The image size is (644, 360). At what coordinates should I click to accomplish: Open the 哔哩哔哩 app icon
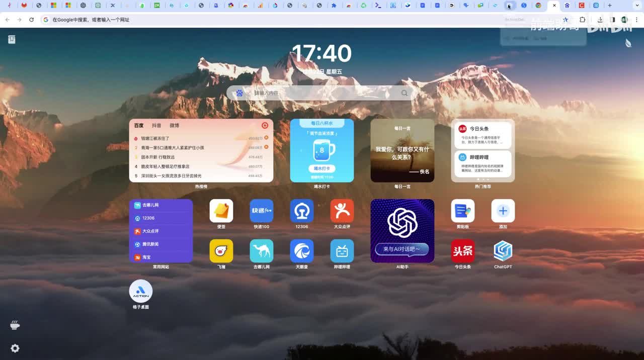point(342,251)
